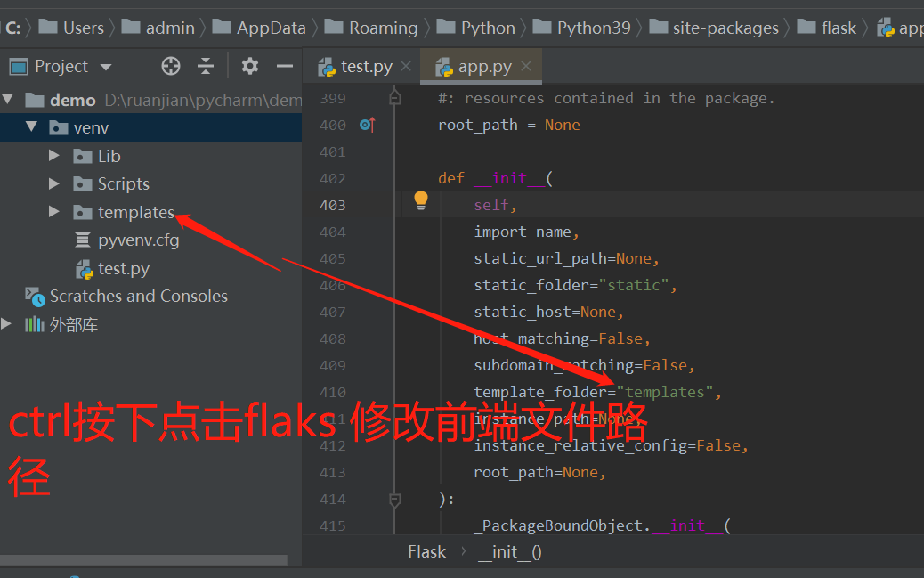Viewport: 924px width, 578px height.
Task: Click line number 410 in gutter
Action: point(332,392)
